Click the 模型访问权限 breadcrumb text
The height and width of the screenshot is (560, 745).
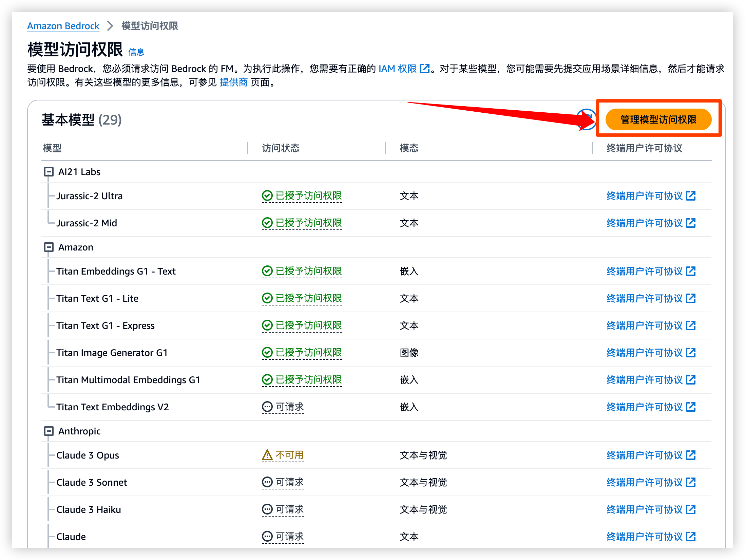pyautogui.click(x=150, y=26)
